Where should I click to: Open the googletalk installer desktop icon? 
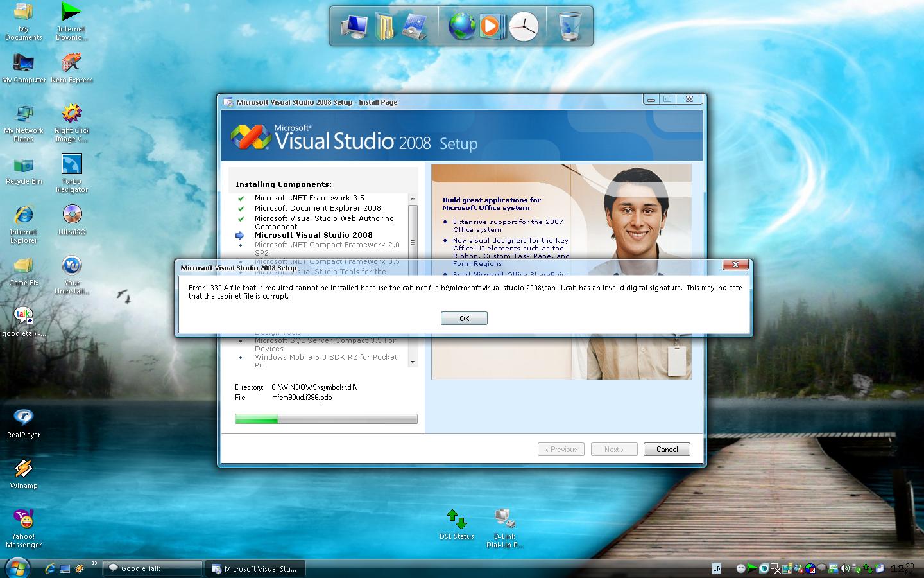pos(24,322)
